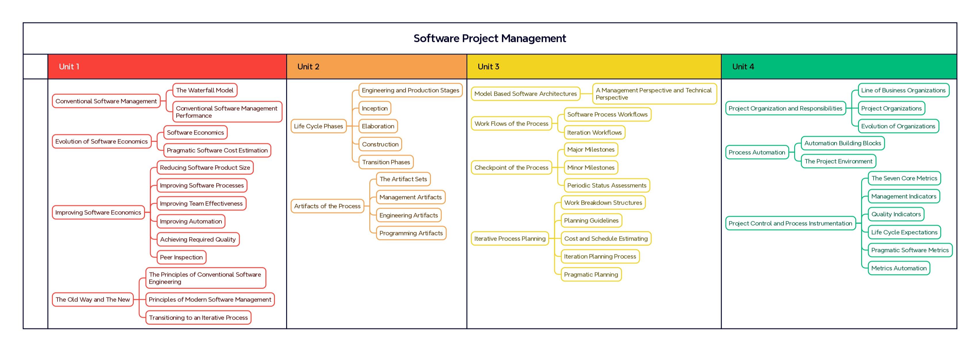980x357 pixels.
Task: Select Improving Software Economics node
Action: 98,212
